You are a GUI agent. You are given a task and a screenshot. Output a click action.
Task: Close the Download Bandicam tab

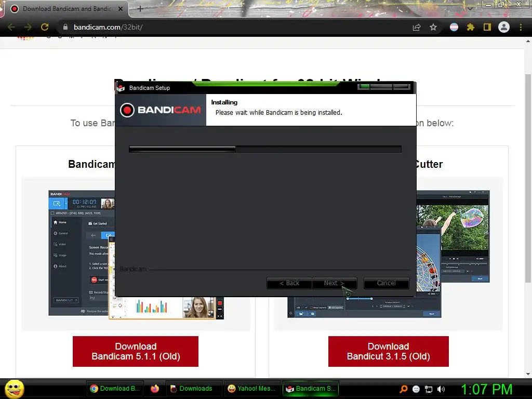click(x=121, y=9)
